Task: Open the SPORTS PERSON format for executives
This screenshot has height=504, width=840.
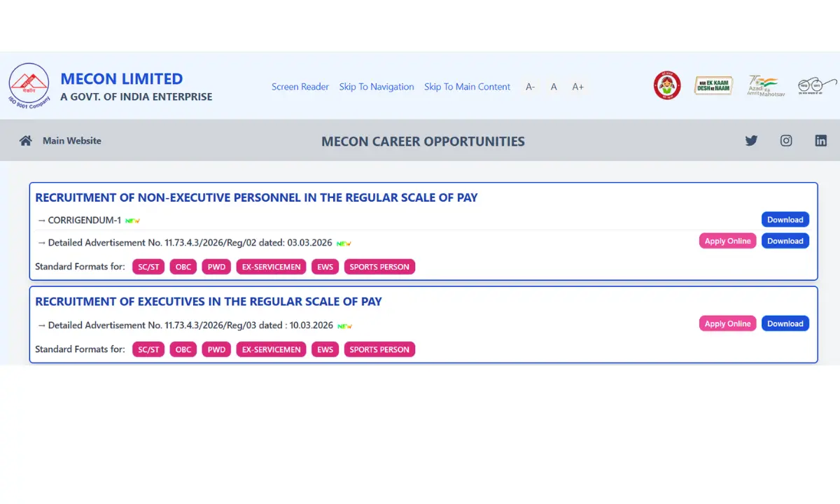Action: pyautogui.click(x=379, y=349)
